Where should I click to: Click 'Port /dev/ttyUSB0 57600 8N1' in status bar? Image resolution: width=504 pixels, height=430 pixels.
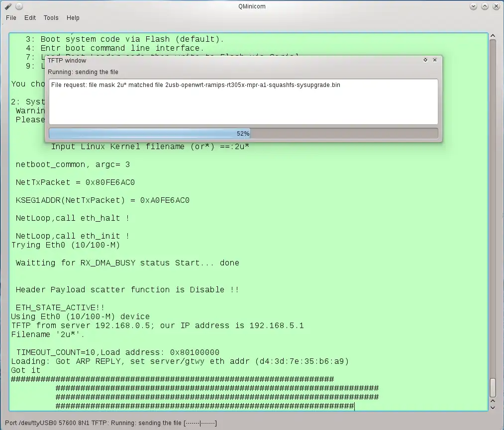click(x=47, y=423)
